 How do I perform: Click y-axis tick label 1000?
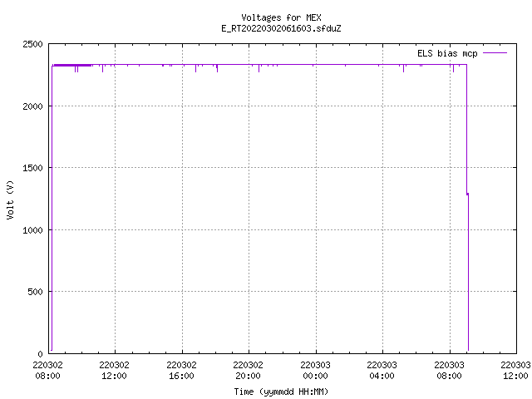[x=32, y=230]
